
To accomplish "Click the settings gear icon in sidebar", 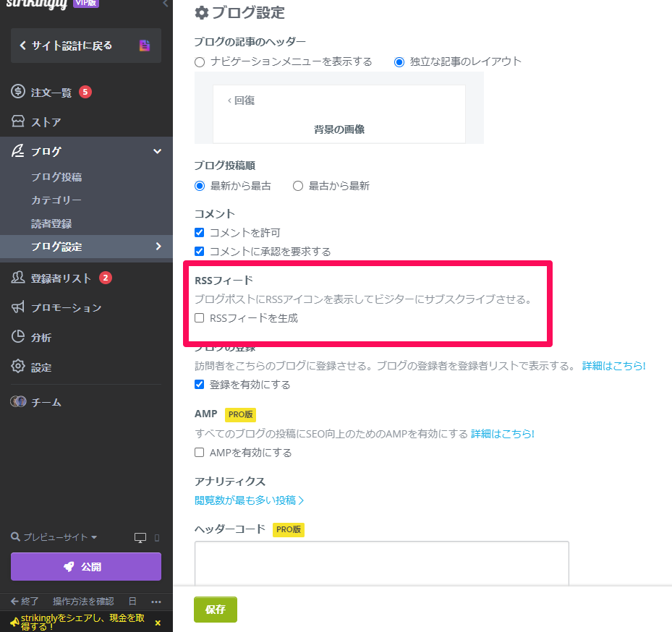I will click(x=18, y=367).
